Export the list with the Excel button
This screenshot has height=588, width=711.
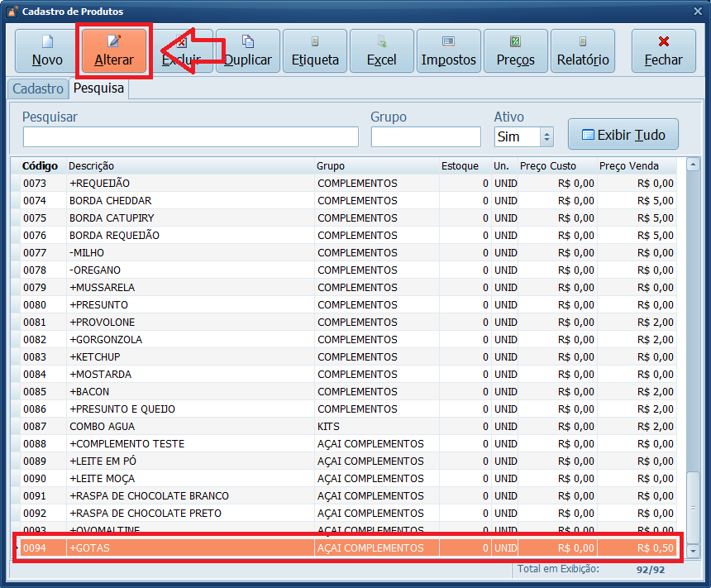click(382, 51)
